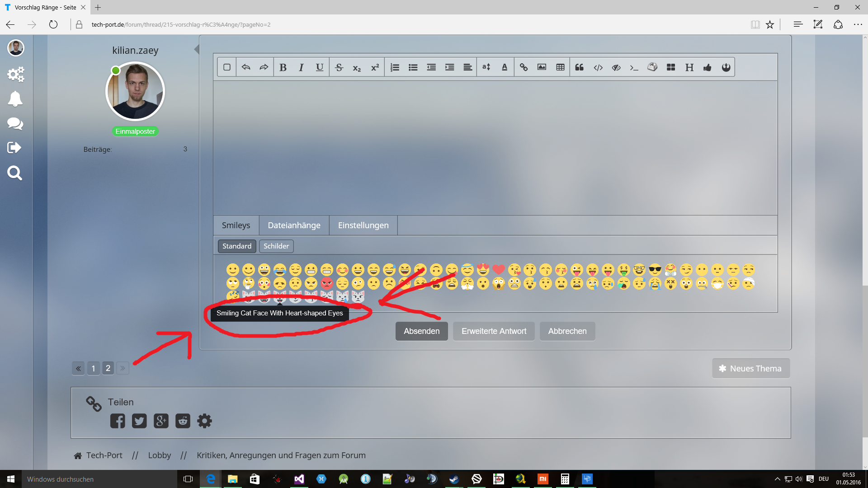
Task: Insert an image via toolbar
Action: 542,67
